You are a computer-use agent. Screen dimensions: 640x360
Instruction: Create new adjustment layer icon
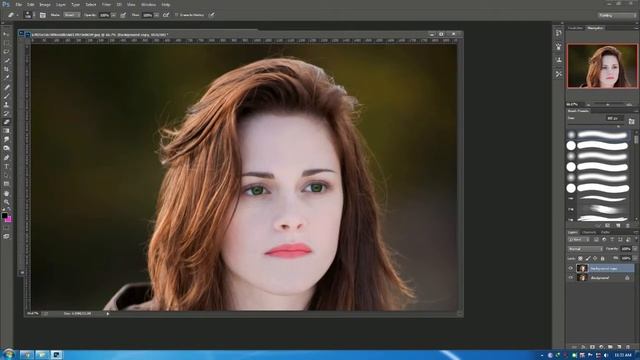[601, 347]
